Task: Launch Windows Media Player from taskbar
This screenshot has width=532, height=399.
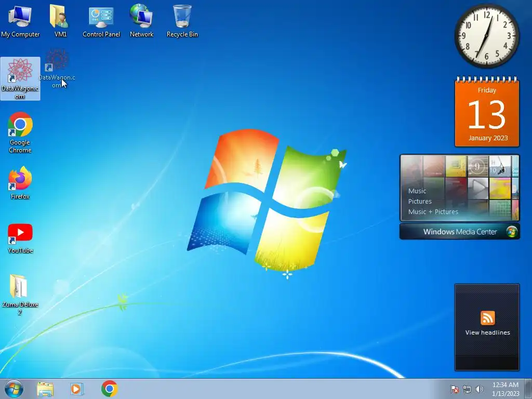Action: click(77, 389)
